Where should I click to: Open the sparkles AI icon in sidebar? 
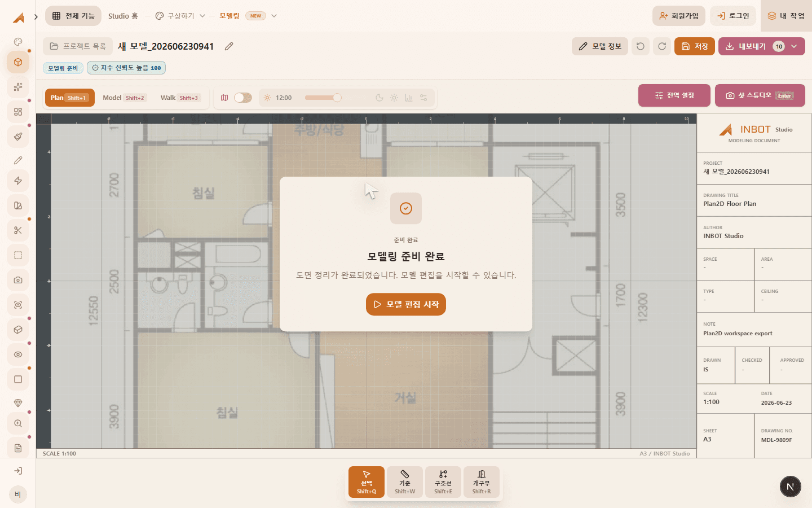coord(18,87)
